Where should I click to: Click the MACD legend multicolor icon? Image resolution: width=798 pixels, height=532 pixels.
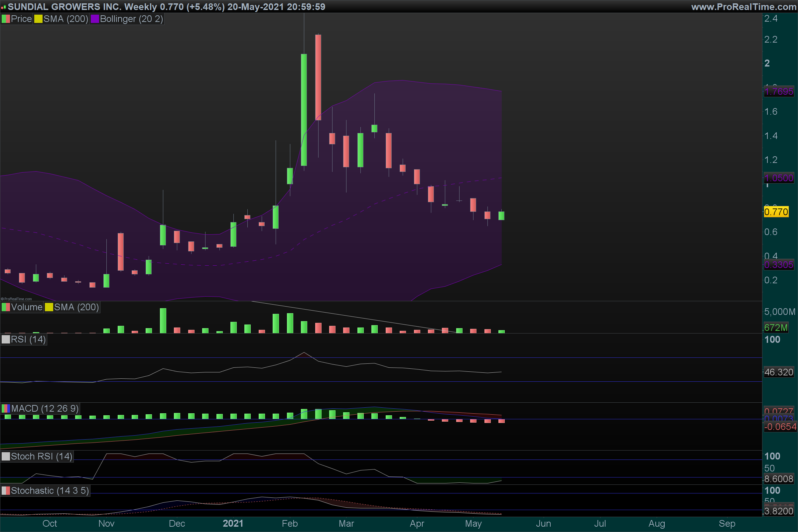point(6,409)
